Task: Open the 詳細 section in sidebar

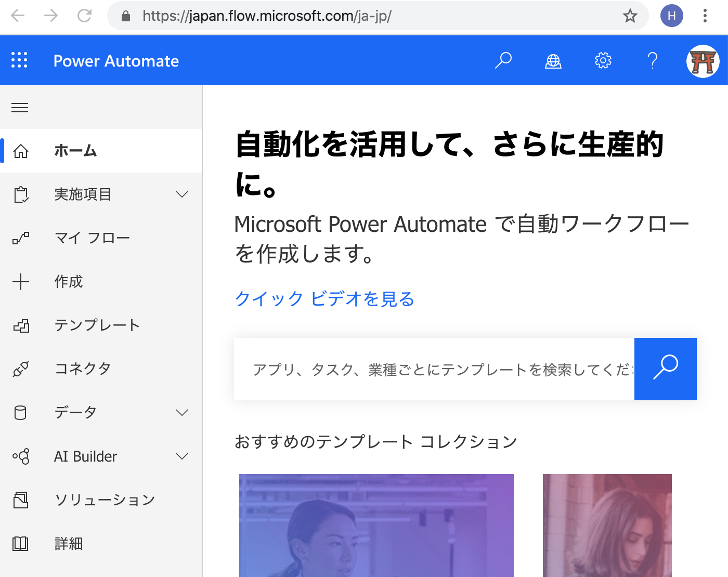Action: (x=68, y=544)
